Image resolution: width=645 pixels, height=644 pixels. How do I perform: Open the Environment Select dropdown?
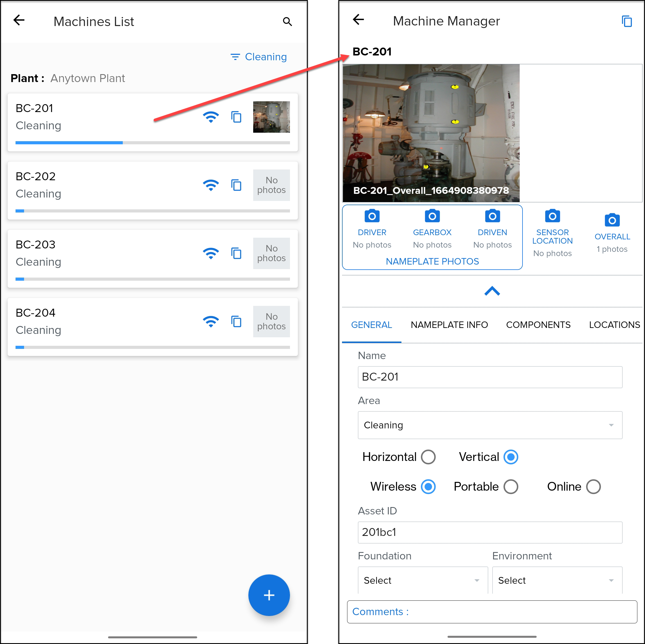pos(557,580)
